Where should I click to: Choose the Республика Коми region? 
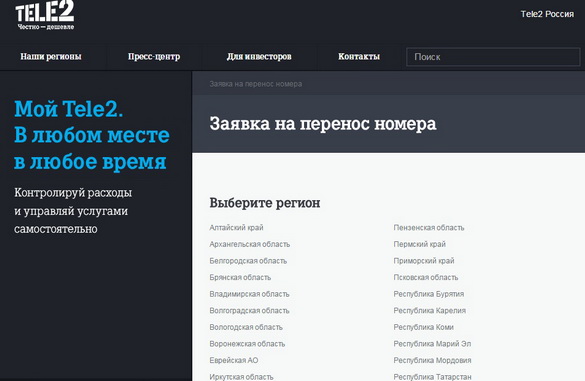pos(423,327)
